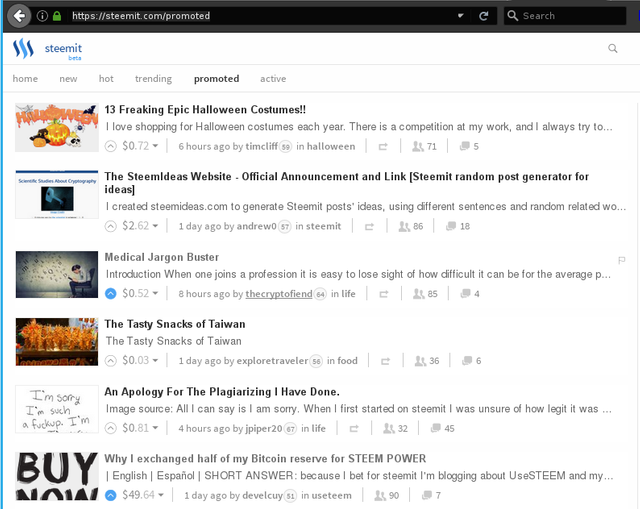Expand the $49.64 payout dropdown
The height and width of the screenshot is (509, 640).
point(143,495)
